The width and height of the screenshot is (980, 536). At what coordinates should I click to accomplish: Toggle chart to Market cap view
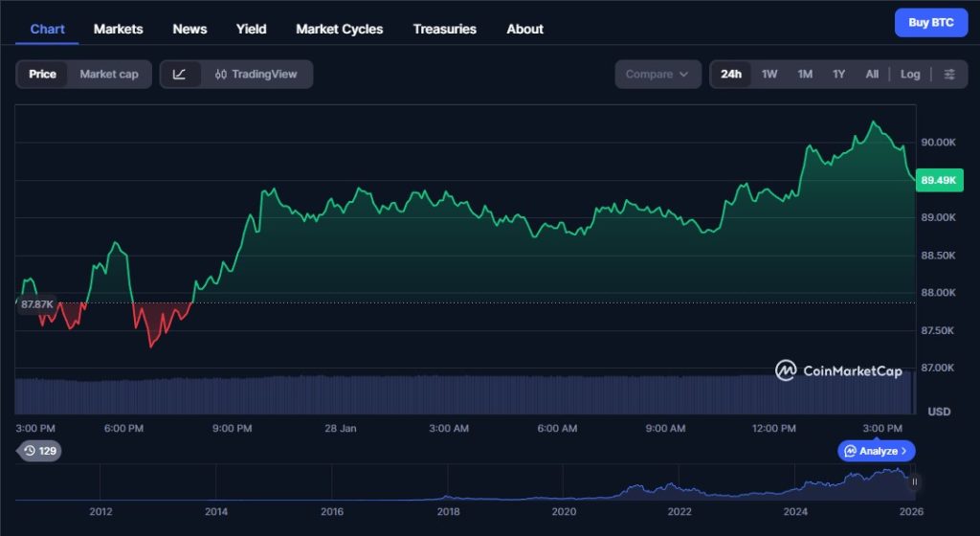pyautogui.click(x=109, y=75)
